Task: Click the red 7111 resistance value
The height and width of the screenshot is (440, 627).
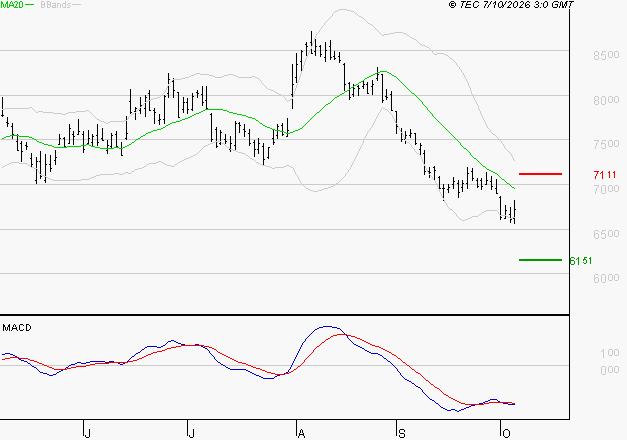Action: coord(605,175)
